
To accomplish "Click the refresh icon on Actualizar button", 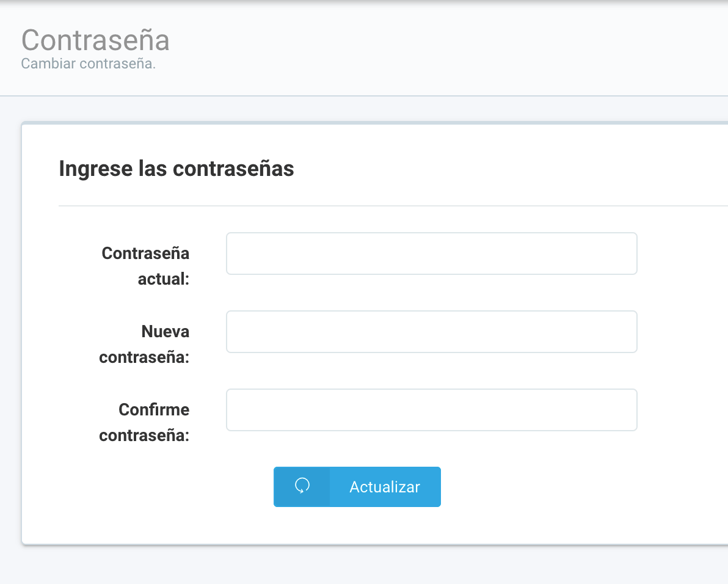I will pos(302,486).
